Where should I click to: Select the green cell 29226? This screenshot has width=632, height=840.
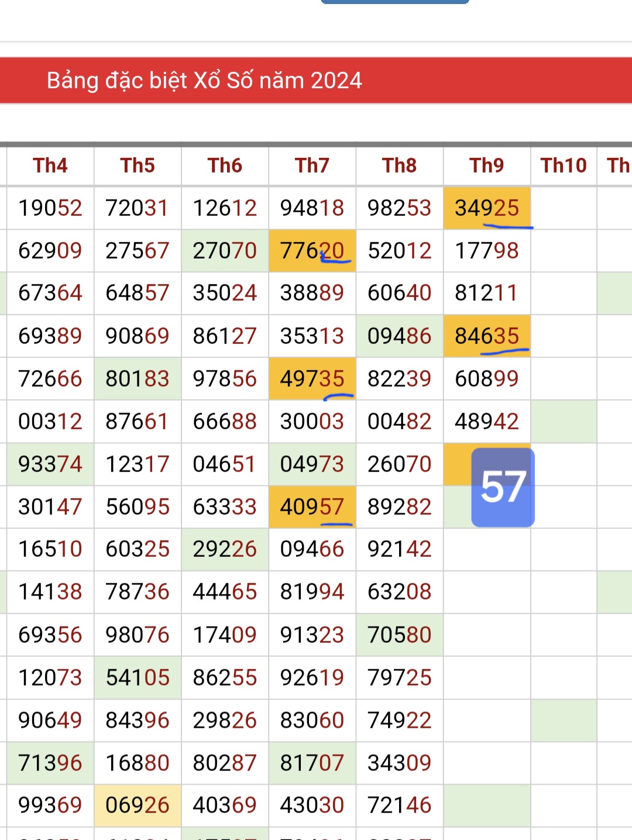point(225,549)
